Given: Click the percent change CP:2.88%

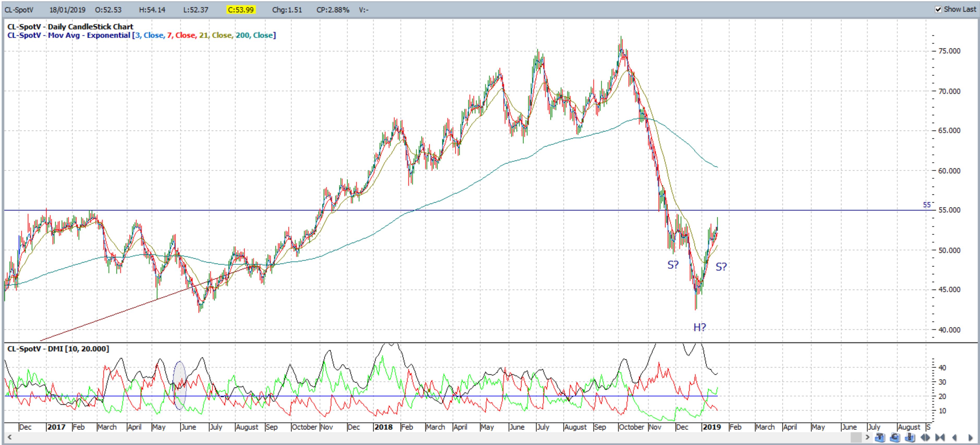Looking at the screenshot, I should (333, 10).
